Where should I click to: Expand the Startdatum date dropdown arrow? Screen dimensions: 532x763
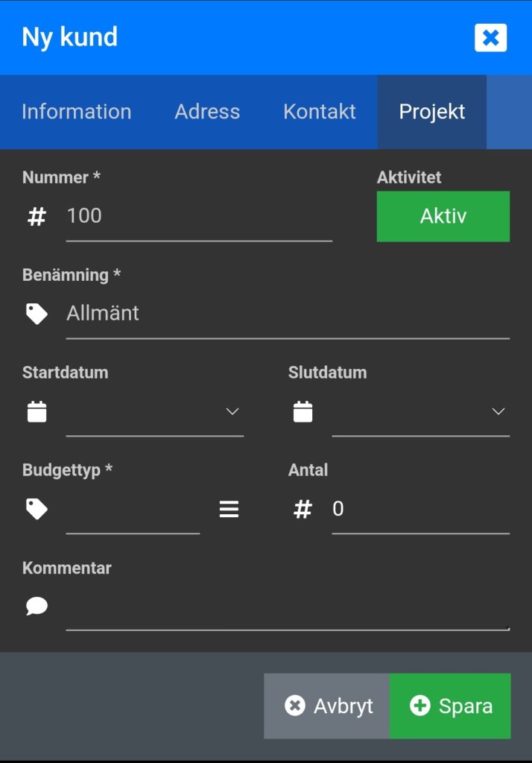232,412
